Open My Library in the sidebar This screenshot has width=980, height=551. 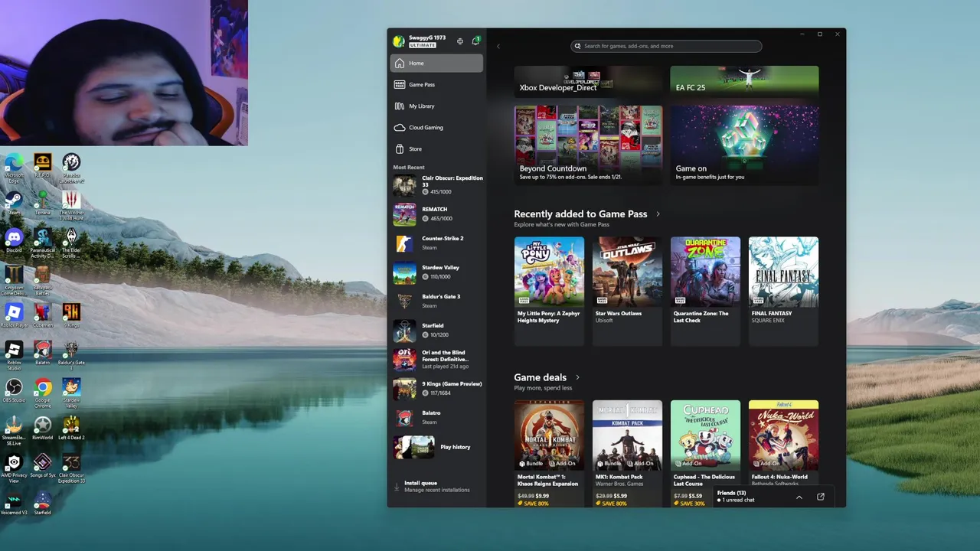pos(436,106)
